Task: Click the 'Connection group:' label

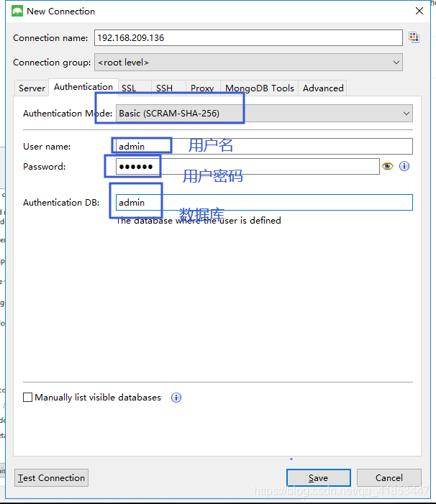Action: pyautogui.click(x=52, y=63)
